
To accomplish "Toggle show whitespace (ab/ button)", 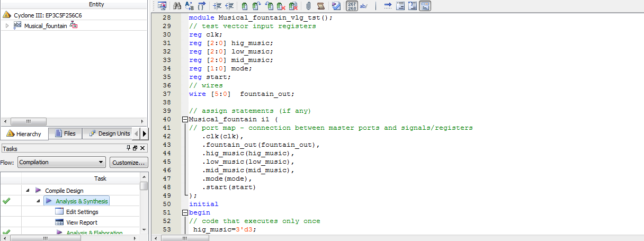I will 364,6.
